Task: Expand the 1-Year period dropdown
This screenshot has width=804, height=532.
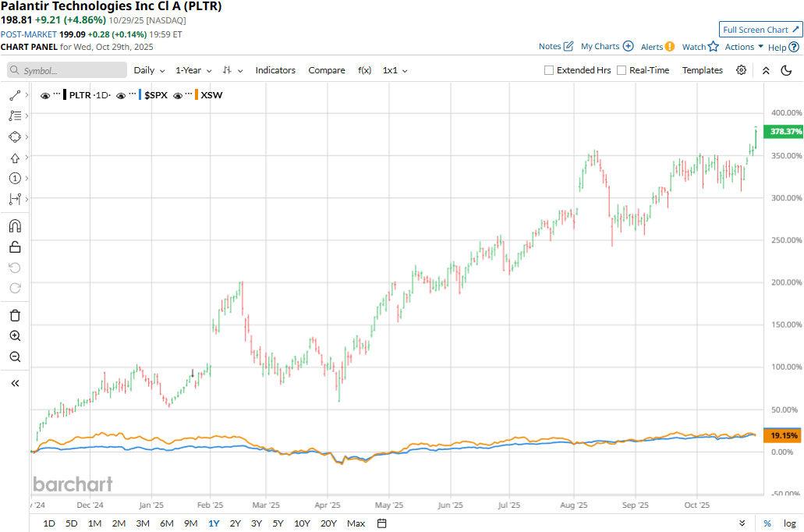Action: click(x=192, y=70)
